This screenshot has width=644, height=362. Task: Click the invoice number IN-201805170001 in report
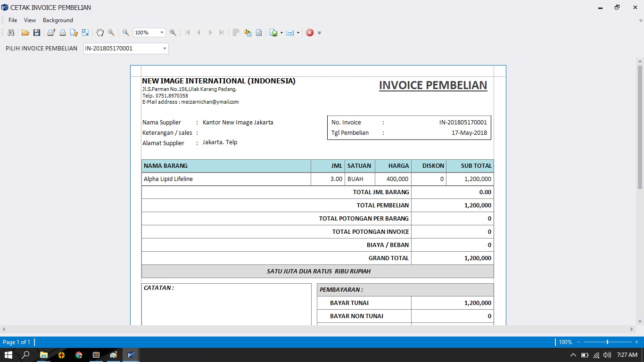pos(463,122)
